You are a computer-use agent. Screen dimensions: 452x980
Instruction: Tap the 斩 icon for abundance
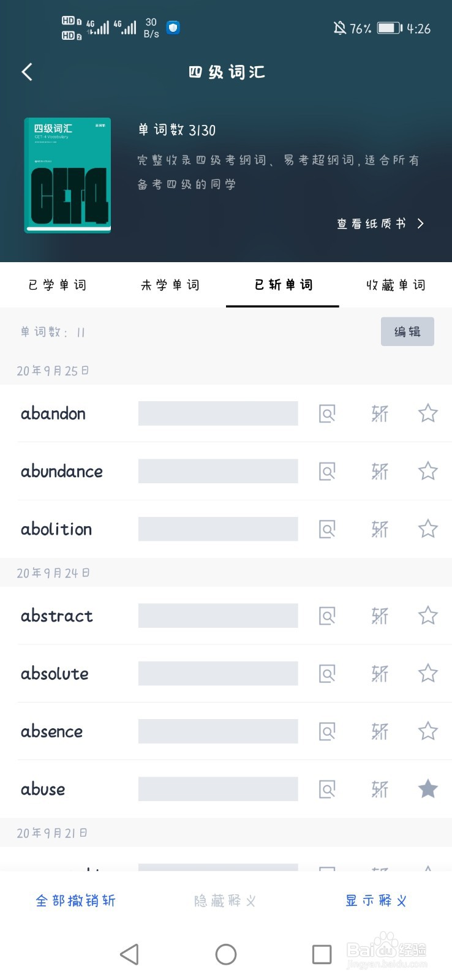380,471
